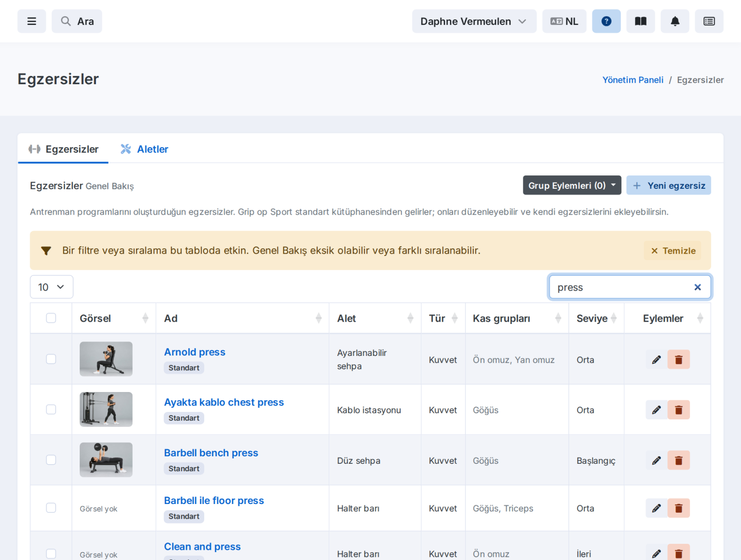Switch to the Aletler tab

[x=144, y=149]
